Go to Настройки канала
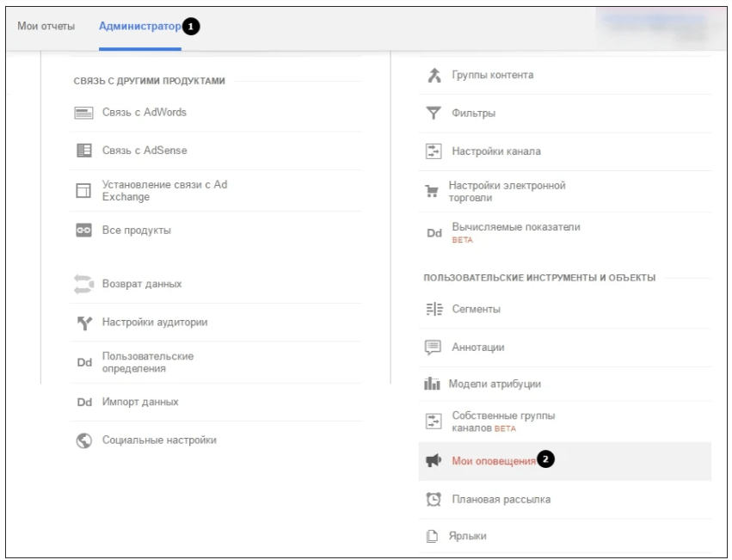The height and width of the screenshot is (560, 732). 495,151
